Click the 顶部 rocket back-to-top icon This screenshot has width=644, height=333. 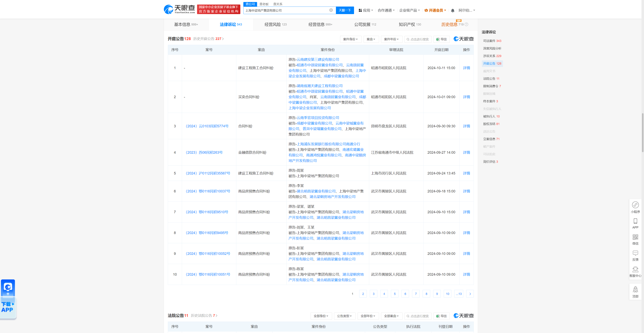(x=635, y=292)
